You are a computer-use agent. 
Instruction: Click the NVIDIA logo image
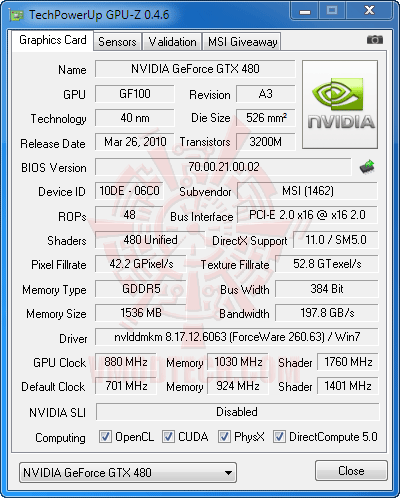coord(340,104)
